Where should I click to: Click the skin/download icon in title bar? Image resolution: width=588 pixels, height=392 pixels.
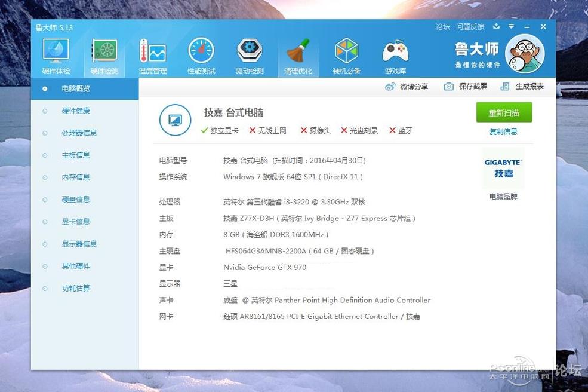pyautogui.click(x=497, y=26)
